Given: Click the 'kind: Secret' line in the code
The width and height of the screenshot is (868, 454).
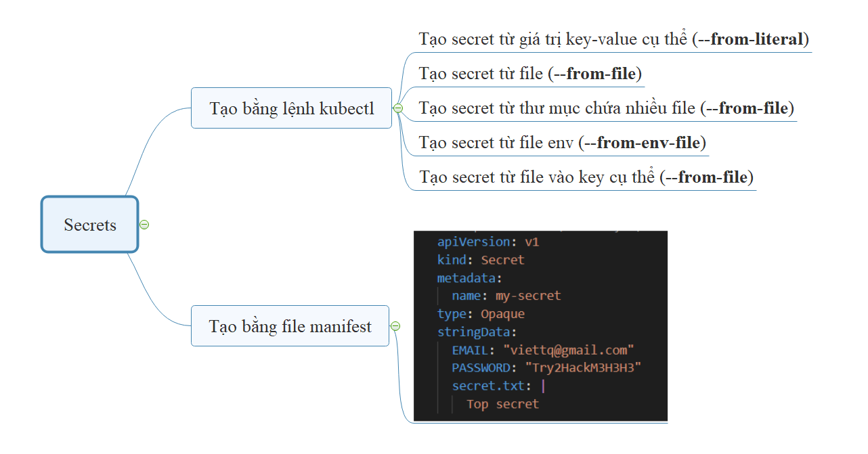Looking at the screenshot, I should tap(481, 260).
